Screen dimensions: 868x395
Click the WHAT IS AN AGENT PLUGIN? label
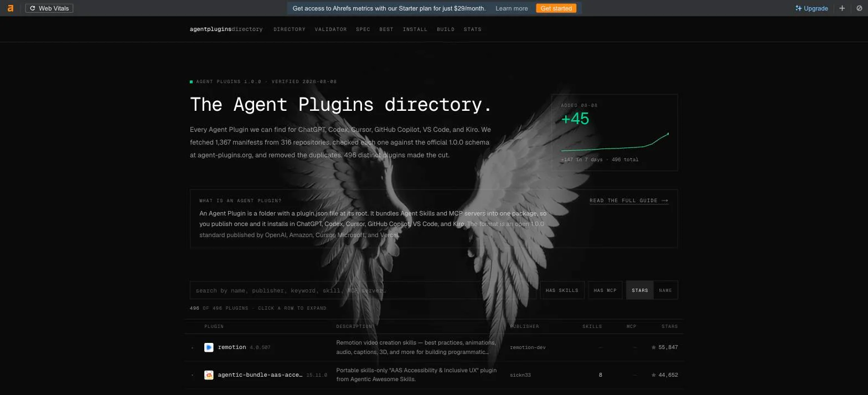tap(240, 201)
